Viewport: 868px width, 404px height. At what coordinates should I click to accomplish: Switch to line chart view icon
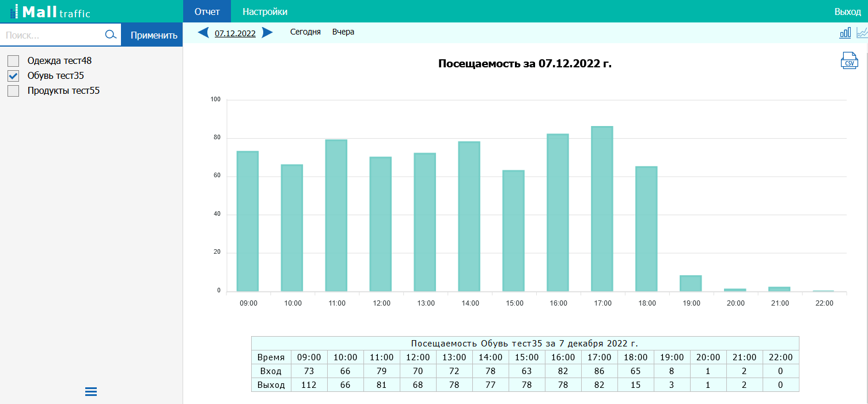coord(862,33)
